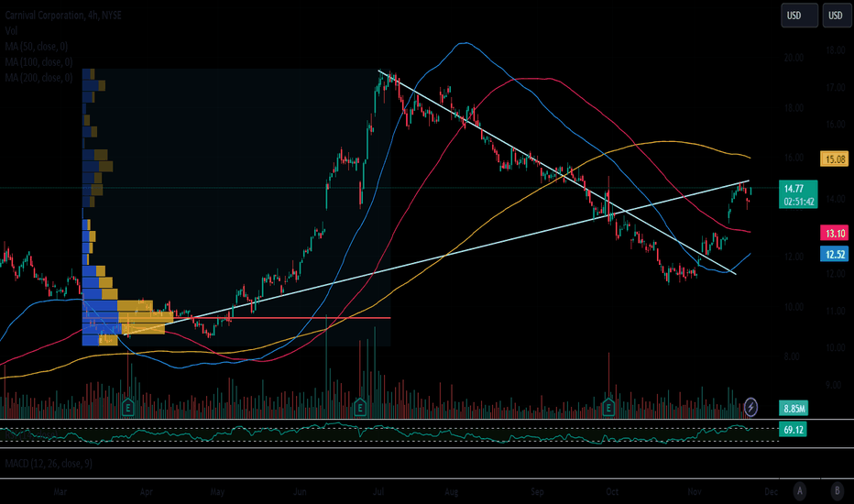Click the 9.00 price scale label
This screenshot has width=854, height=504.
tap(833, 385)
